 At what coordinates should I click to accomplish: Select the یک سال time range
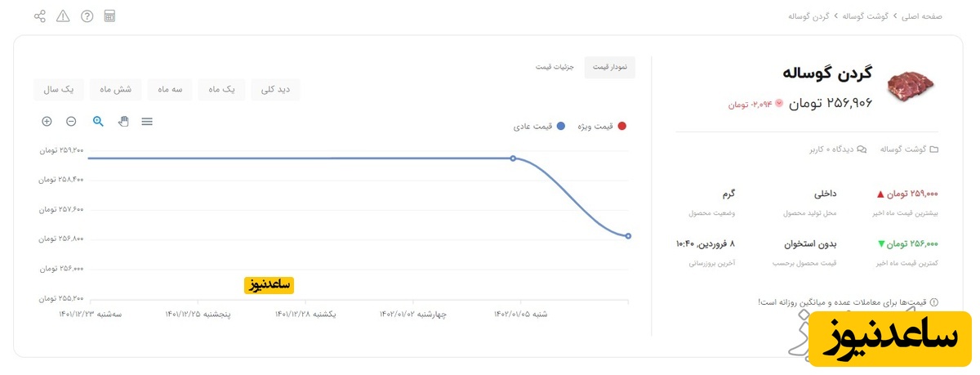click(58, 89)
